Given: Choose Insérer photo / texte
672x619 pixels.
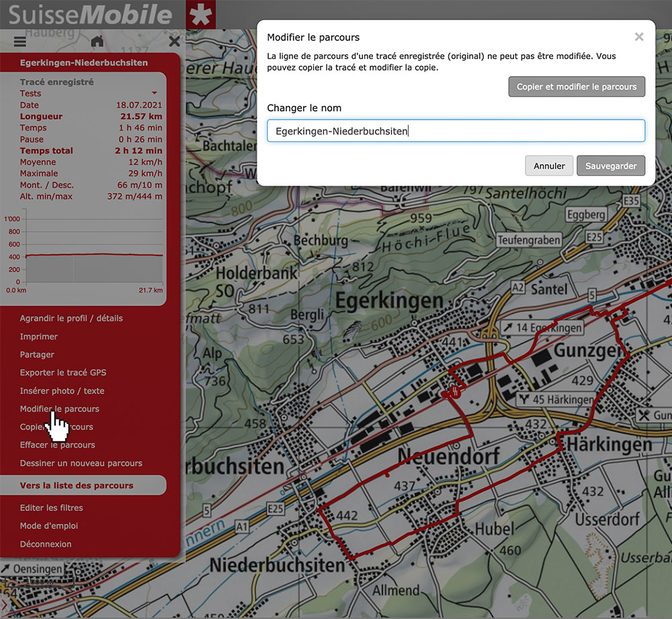Looking at the screenshot, I should [62, 390].
